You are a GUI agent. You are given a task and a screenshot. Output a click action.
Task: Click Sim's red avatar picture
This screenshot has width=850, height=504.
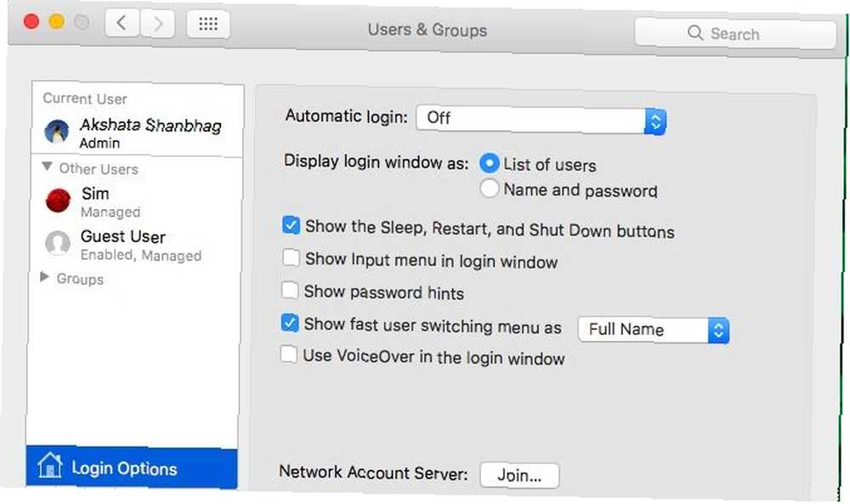pyautogui.click(x=58, y=201)
